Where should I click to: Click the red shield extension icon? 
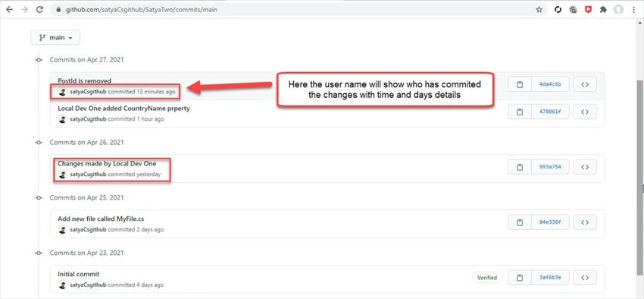click(x=588, y=9)
